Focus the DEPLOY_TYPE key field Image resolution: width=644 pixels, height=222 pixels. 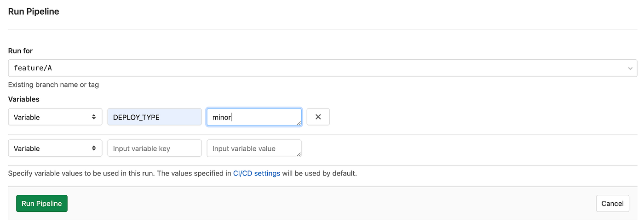(154, 117)
